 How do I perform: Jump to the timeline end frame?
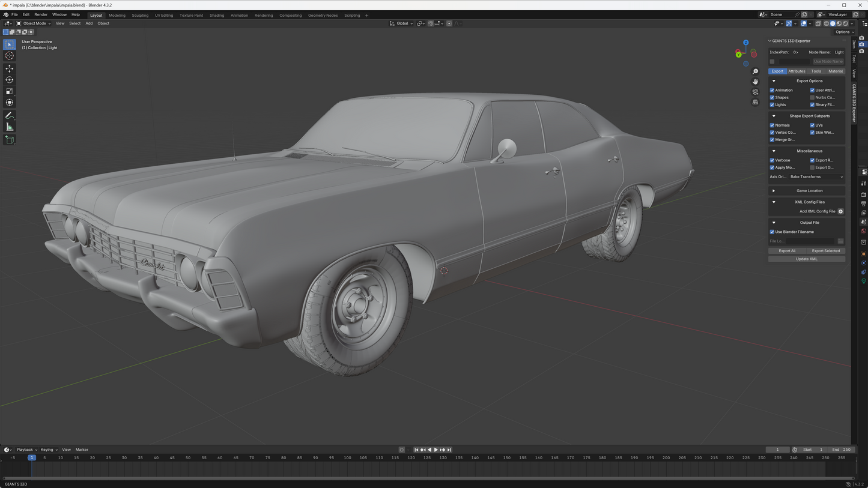tap(449, 450)
